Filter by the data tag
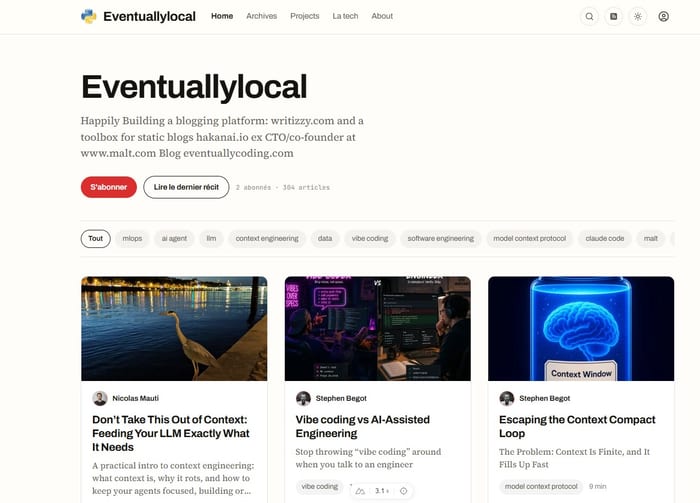700x503 pixels. 325,239
